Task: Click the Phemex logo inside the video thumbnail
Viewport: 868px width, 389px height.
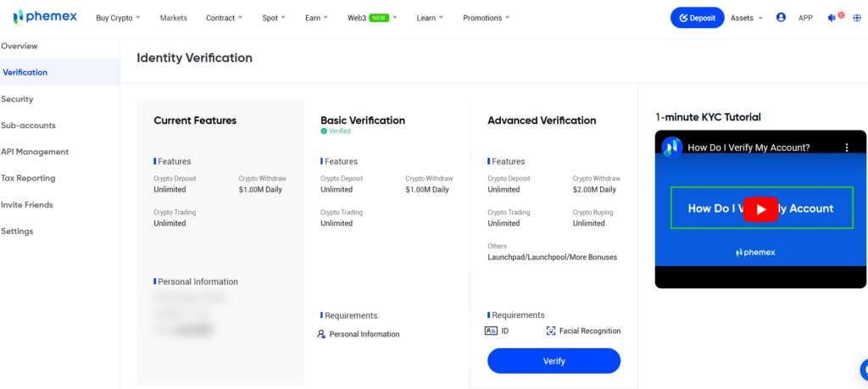Action: pos(755,253)
